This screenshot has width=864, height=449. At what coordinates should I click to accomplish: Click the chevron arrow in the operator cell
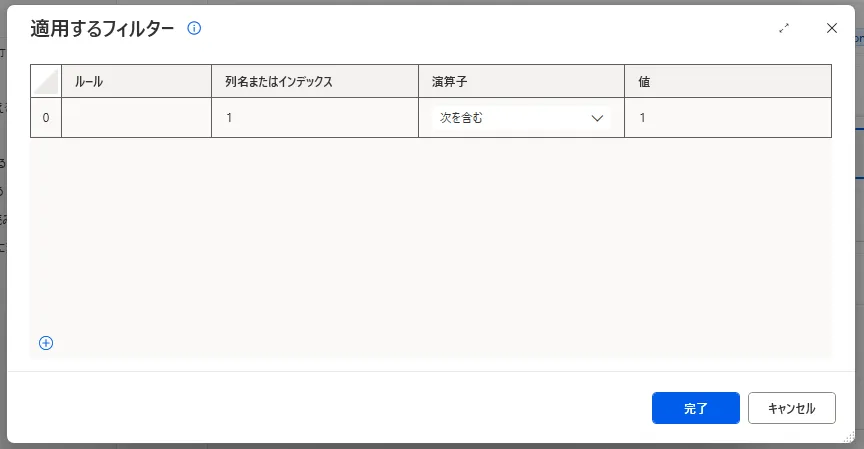(x=598, y=118)
